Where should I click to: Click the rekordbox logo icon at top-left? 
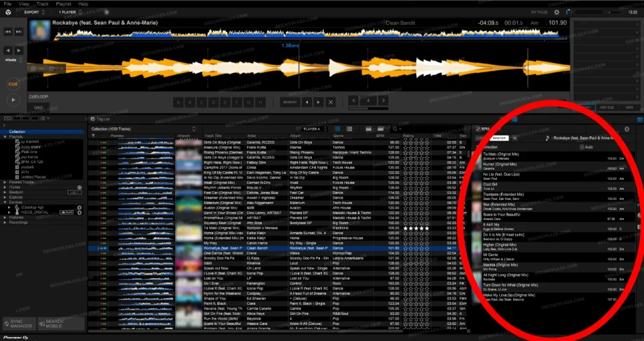point(8,12)
